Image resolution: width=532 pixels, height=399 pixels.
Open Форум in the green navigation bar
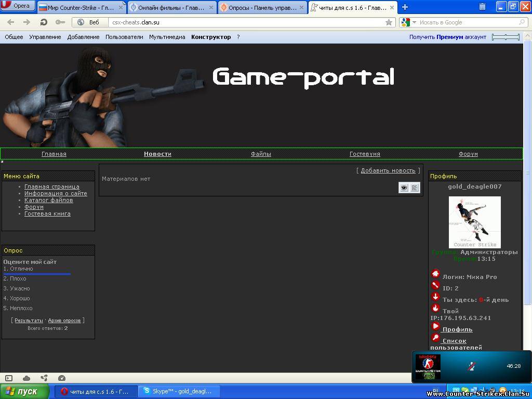pyautogui.click(x=468, y=154)
